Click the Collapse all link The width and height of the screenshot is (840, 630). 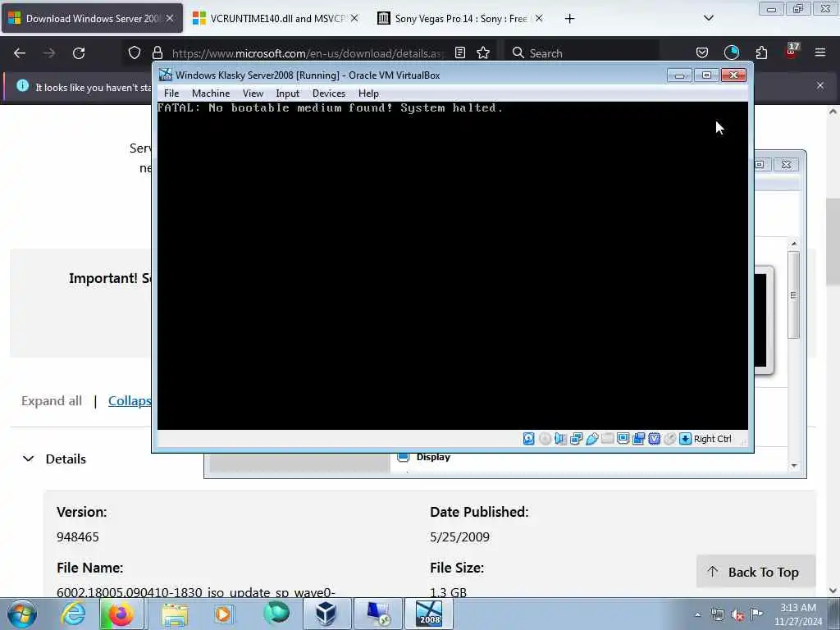tap(130, 400)
